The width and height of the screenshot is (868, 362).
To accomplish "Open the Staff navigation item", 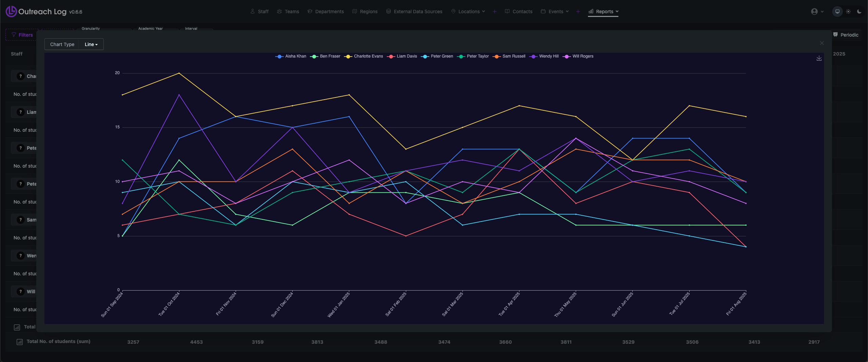I will (x=259, y=12).
